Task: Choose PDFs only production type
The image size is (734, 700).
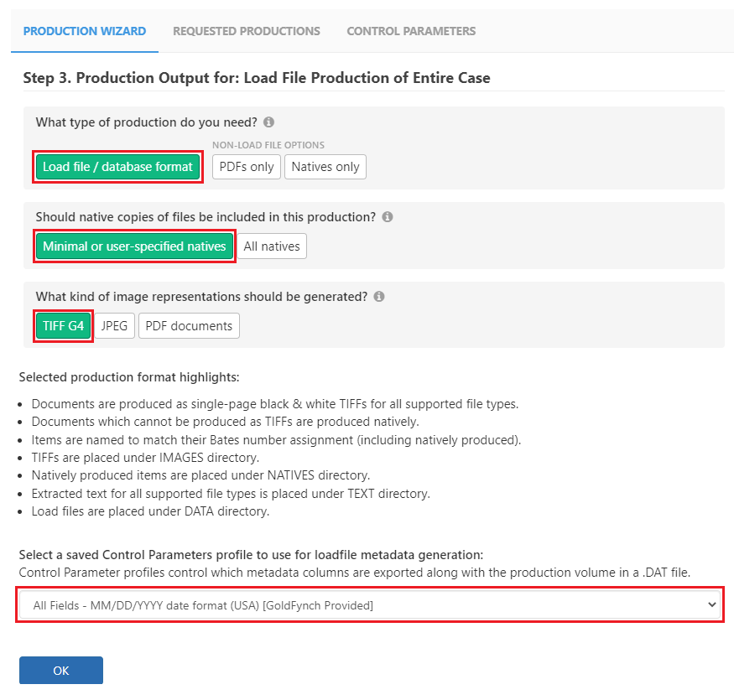Action: point(246,167)
